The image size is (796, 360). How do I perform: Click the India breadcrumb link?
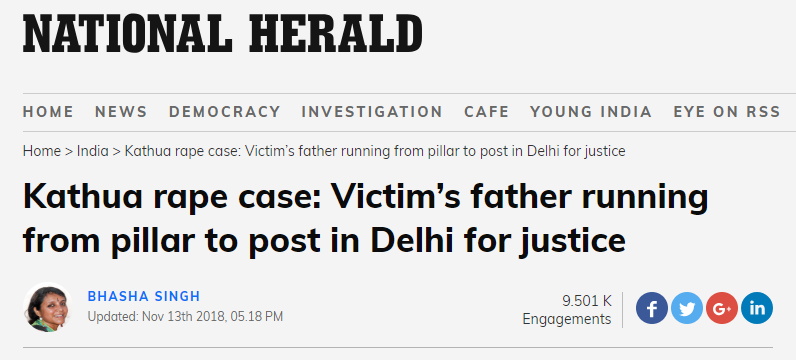click(x=92, y=151)
